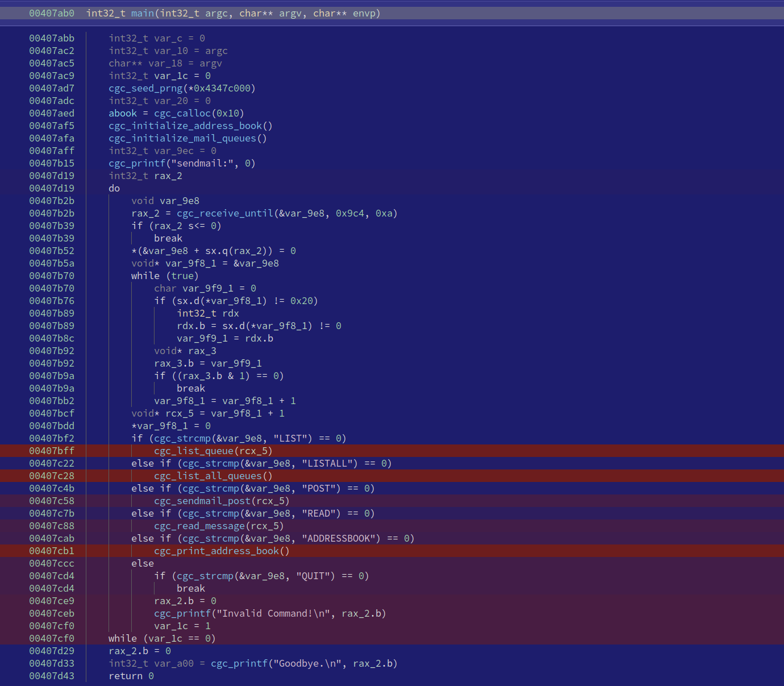Click variable var_18 on argv line
The width and height of the screenshot is (784, 686).
click(x=165, y=63)
